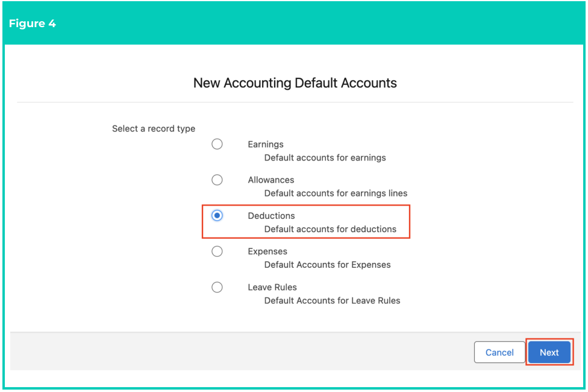Image resolution: width=588 pixels, height=392 pixels.
Task: Click the 'Allowances' label
Action: point(271,180)
